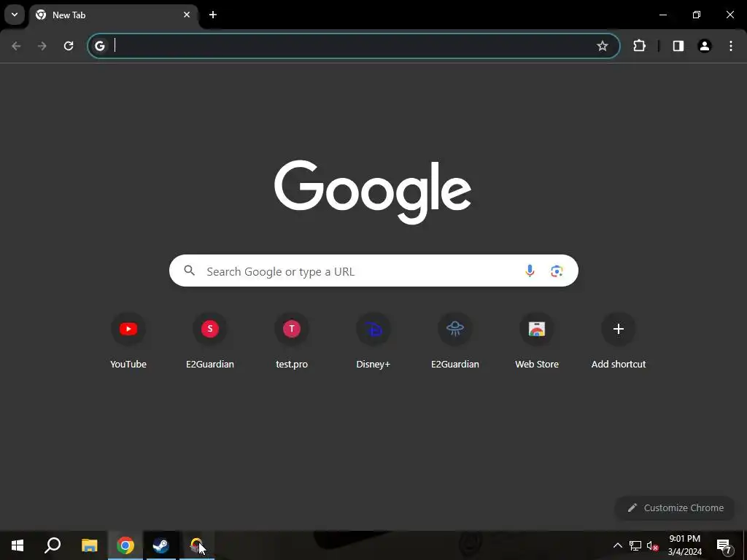
Task: Open File Explorer from taskbar
Action: tap(89, 545)
